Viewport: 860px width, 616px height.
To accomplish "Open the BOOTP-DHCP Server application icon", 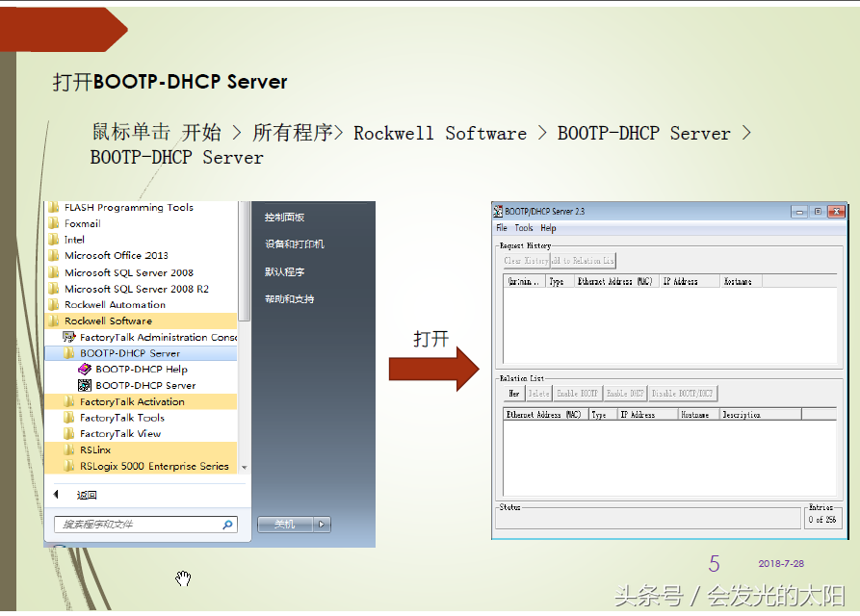I will (85, 385).
